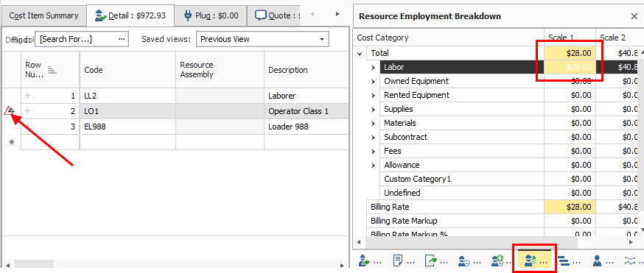Expand the Rented Equipment category
This screenshot has width=644, height=273.
coord(374,96)
